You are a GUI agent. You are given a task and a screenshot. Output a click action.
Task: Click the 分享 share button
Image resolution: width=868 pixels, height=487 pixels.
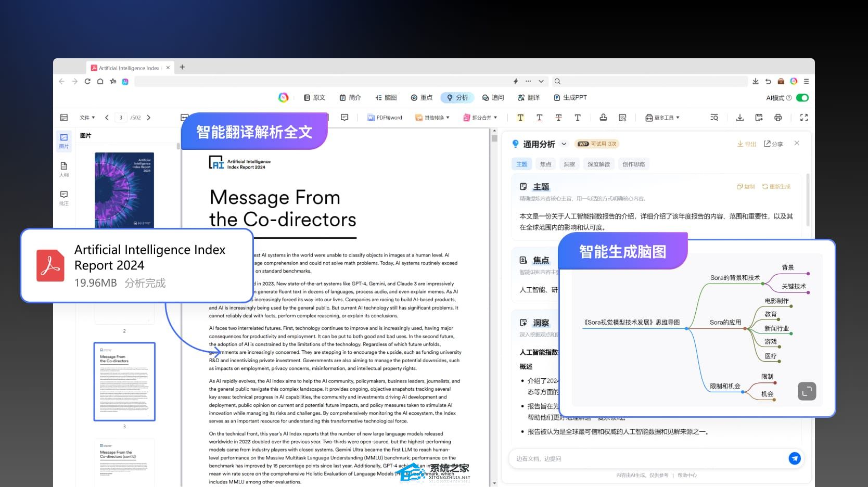(x=773, y=144)
